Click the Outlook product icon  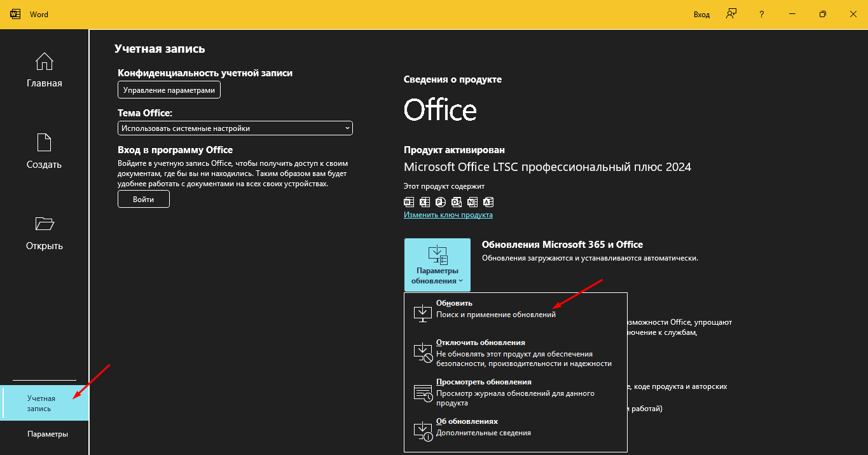click(457, 202)
